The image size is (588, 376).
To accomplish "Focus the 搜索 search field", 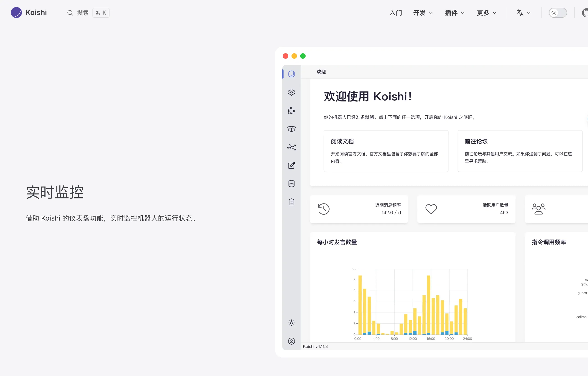I will (88, 13).
